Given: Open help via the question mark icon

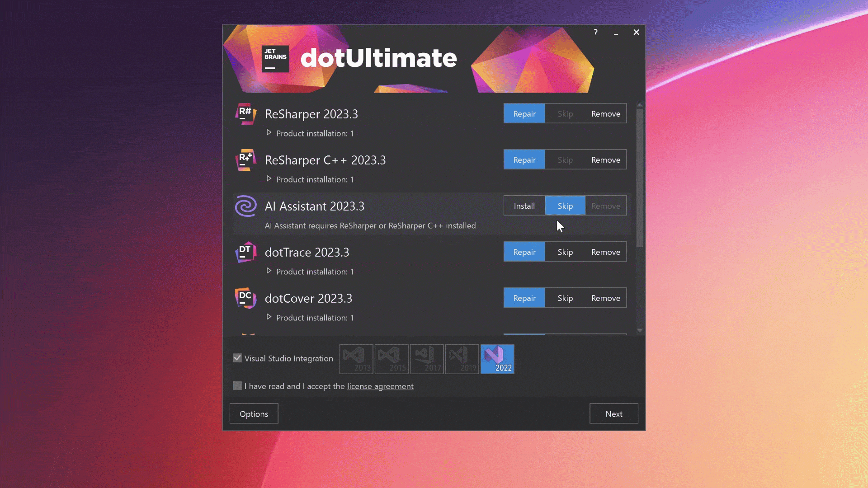Looking at the screenshot, I should pos(595,33).
